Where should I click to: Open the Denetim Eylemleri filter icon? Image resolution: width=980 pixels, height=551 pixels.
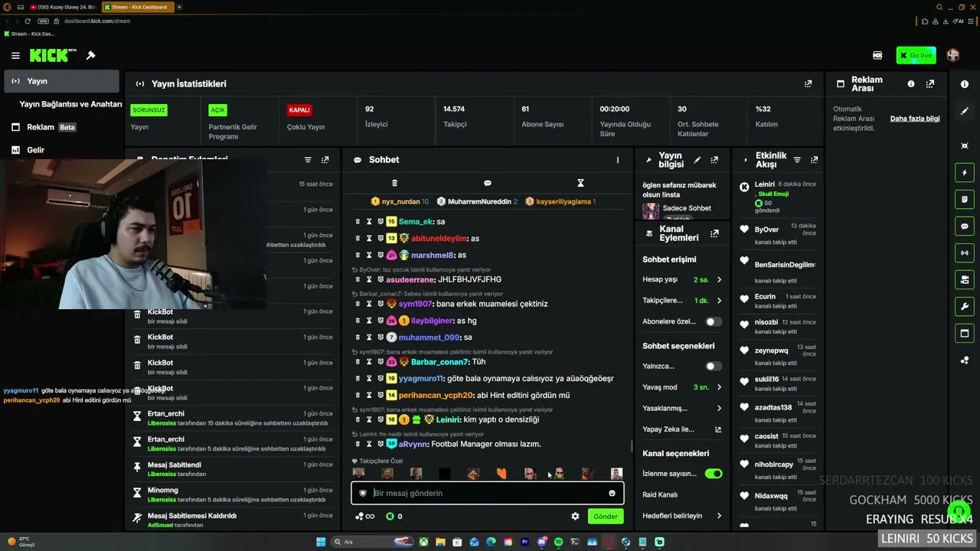pos(308,160)
